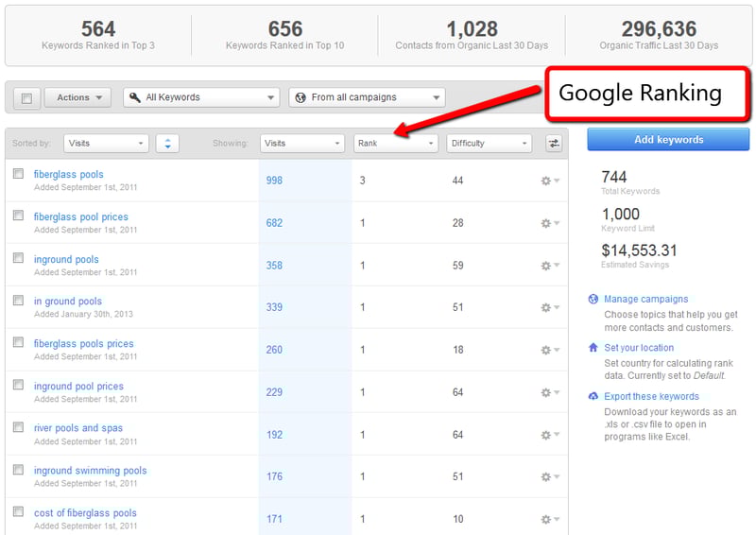The width and height of the screenshot is (756, 535).
Task: Expand the All Keywords filter dropdown
Action: tap(201, 97)
